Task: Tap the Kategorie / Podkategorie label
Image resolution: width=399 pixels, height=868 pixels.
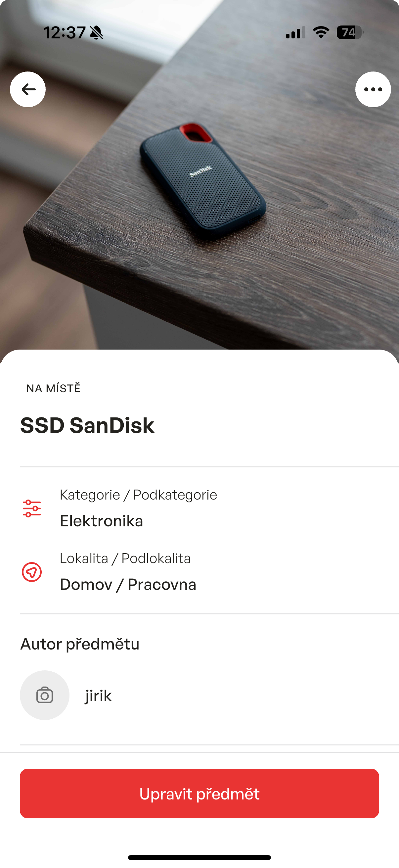Action: tap(138, 495)
